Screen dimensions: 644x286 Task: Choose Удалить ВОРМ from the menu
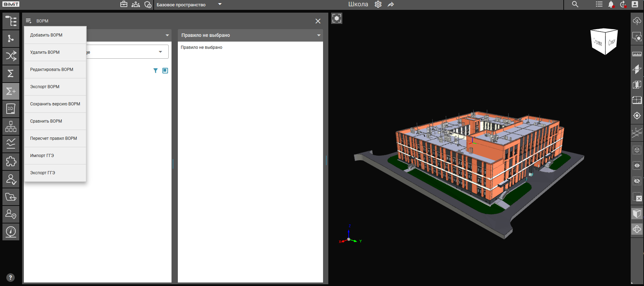coord(55,52)
